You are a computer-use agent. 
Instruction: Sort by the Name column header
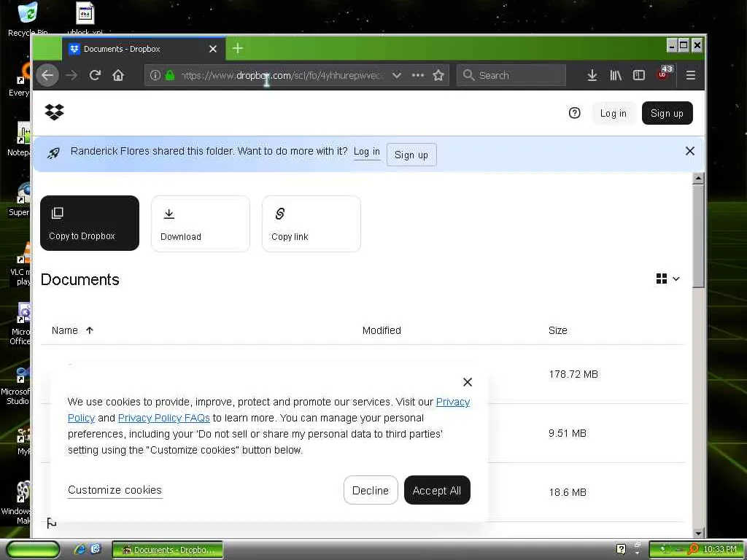[72, 330]
